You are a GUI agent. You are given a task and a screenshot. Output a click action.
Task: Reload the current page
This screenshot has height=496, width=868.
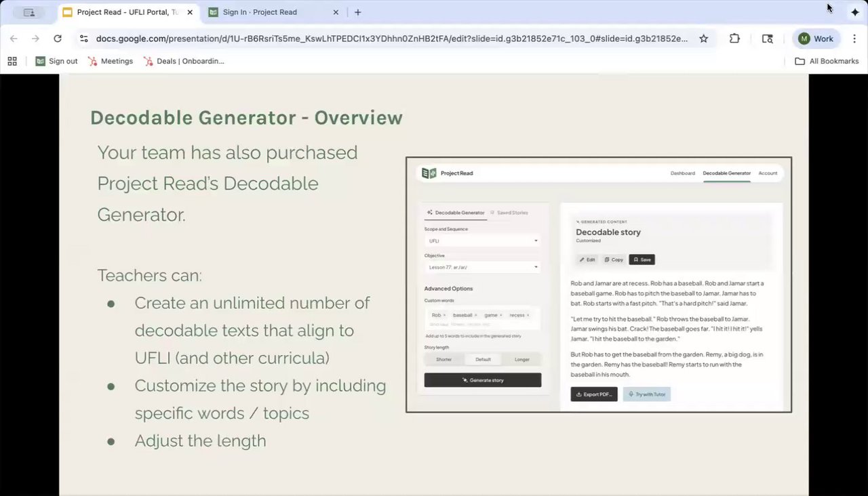58,39
